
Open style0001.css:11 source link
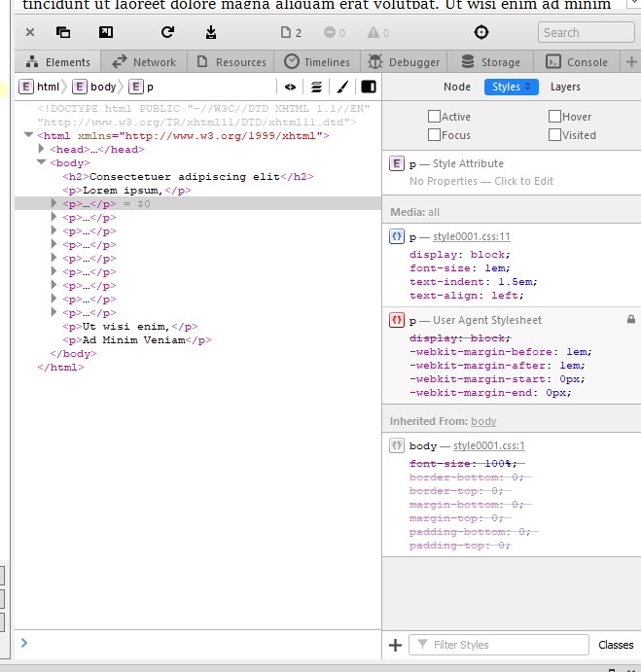point(472,237)
